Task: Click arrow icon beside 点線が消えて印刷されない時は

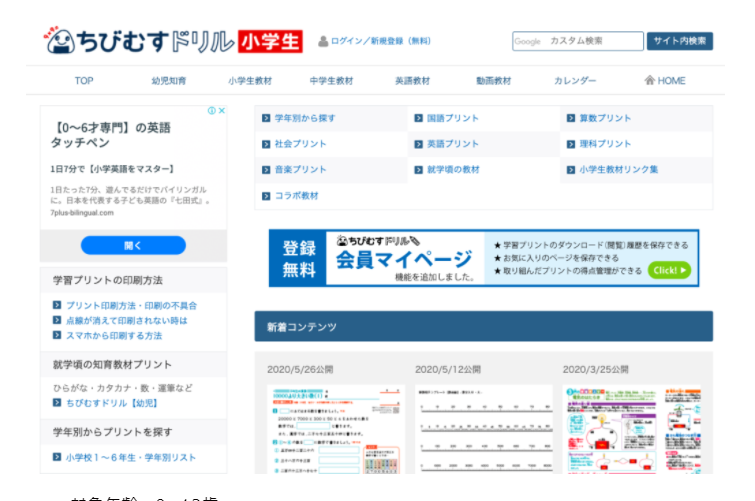Action: (x=57, y=320)
